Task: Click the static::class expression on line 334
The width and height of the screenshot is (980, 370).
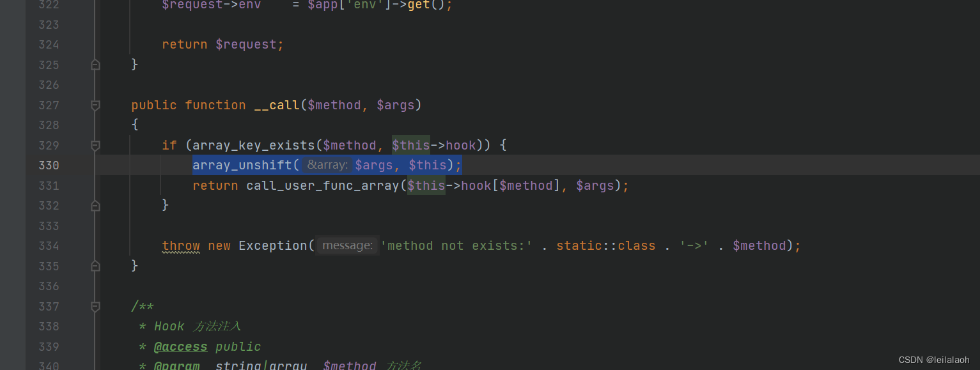Action: (605, 245)
